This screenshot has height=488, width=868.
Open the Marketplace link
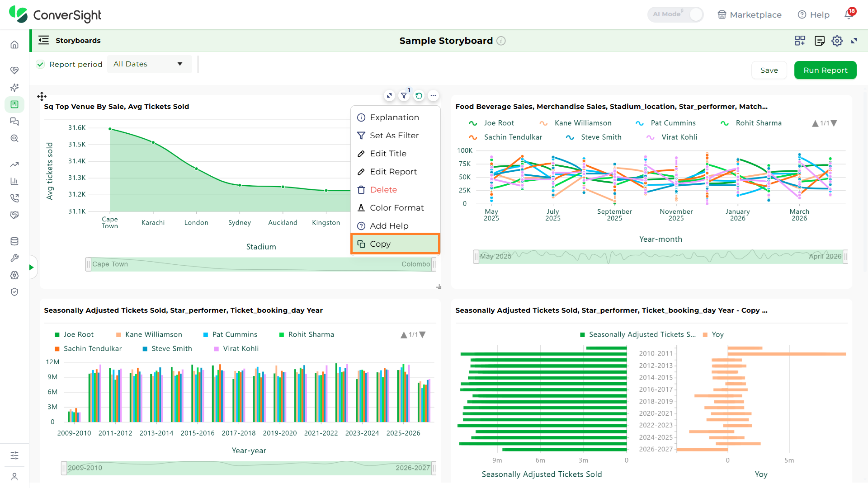point(750,14)
